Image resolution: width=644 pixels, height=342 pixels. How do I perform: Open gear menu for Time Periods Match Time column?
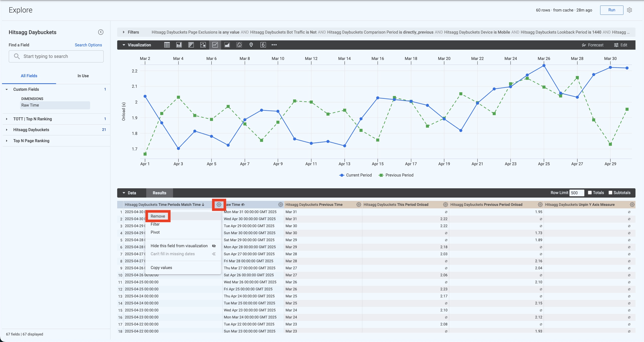pyautogui.click(x=219, y=205)
